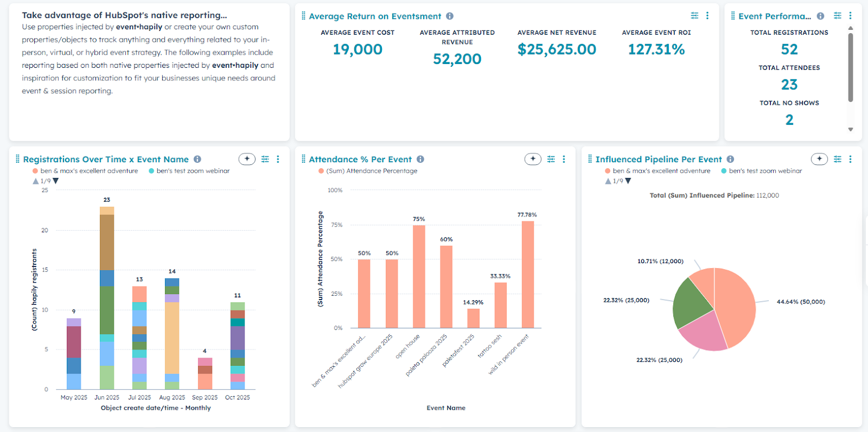Open three-dot menu on Event Performance card
This screenshot has height=432, width=868.
point(851,16)
